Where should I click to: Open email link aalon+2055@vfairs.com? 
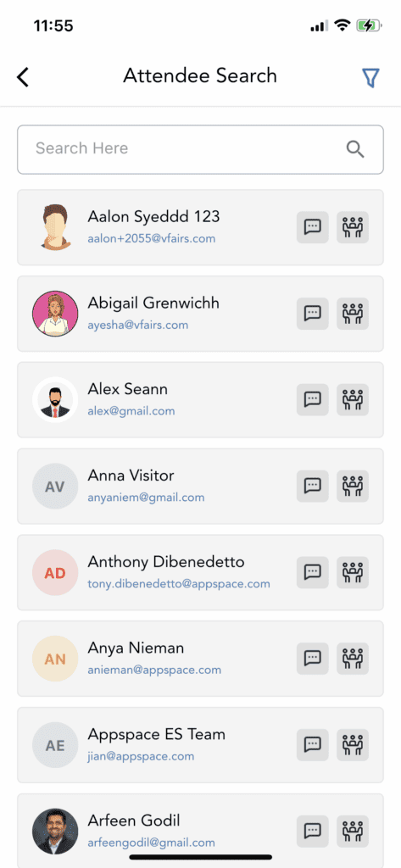[x=151, y=239]
